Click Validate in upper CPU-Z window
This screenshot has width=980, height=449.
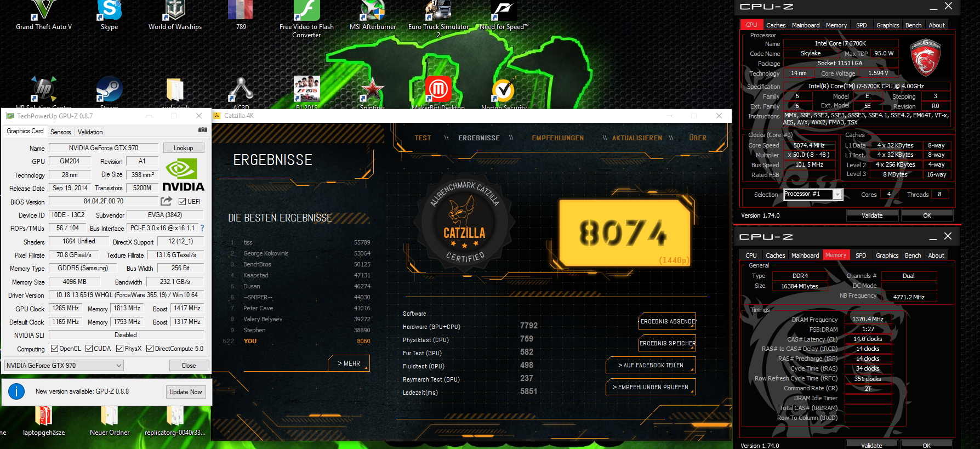click(872, 215)
